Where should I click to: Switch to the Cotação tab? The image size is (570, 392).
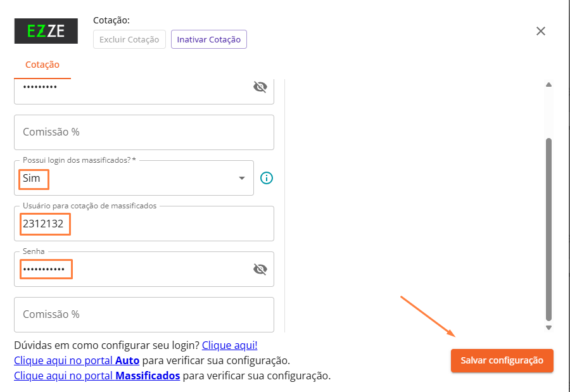(x=42, y=65)
